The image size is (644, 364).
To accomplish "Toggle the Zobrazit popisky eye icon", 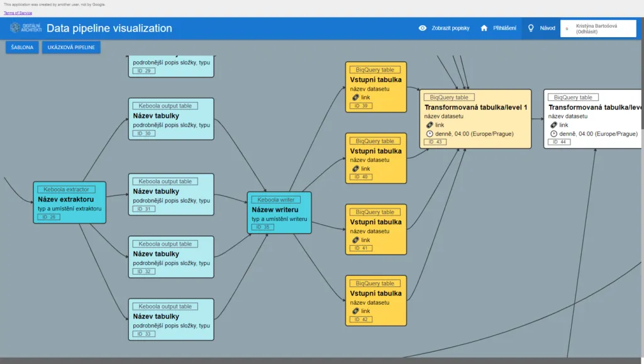I will (x=422, y=28).
